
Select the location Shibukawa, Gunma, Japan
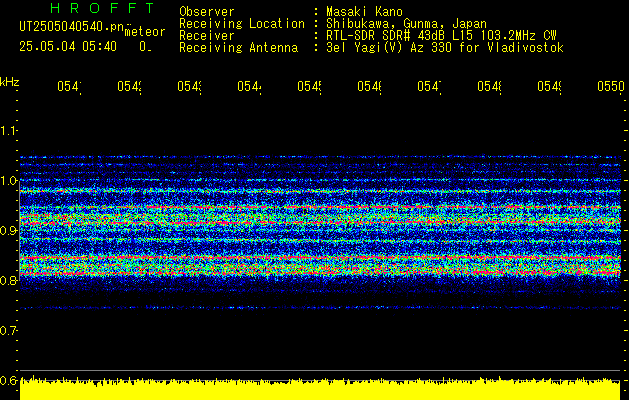[x=406, y=24]
